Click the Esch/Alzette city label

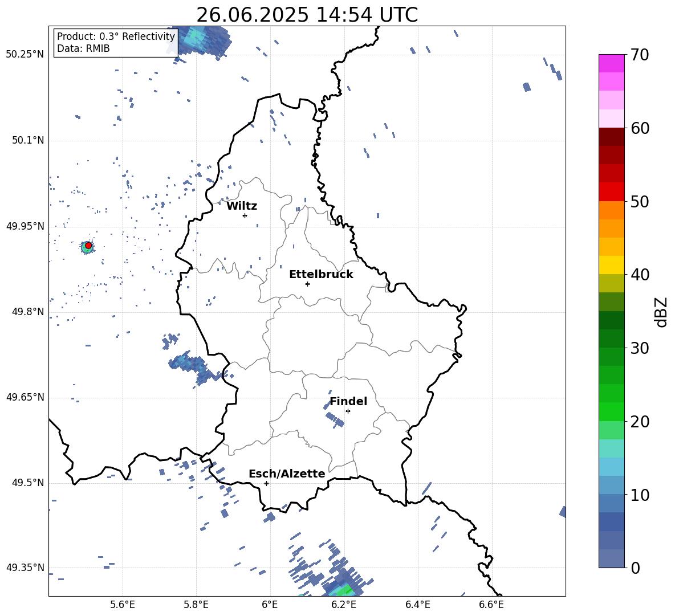287,474
